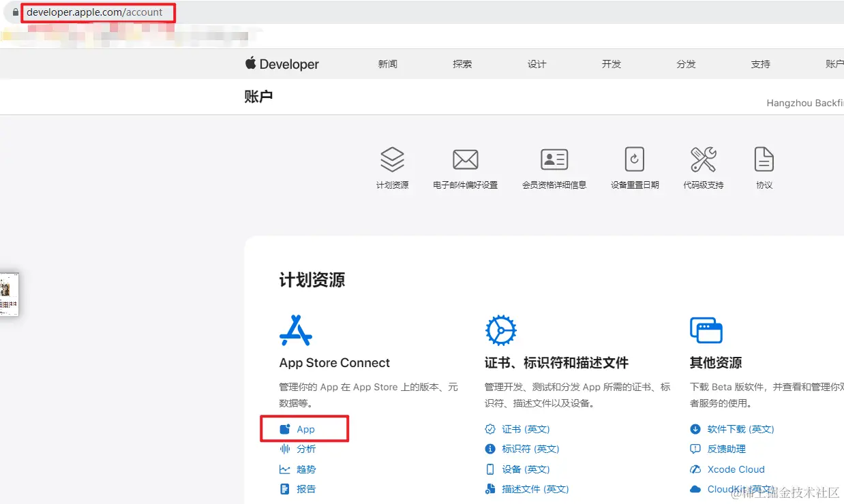Click the 其他资源 windows icon
The height and width of the screenshot is (504, 844).
[x=706, y=330]
